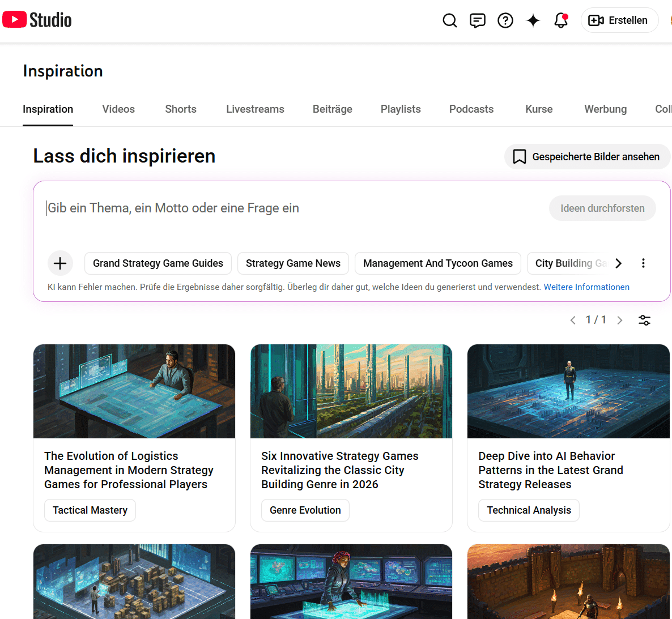Open the feedback message icon
This screenshot has height=619, width=672.
click(x=477, y=21)
